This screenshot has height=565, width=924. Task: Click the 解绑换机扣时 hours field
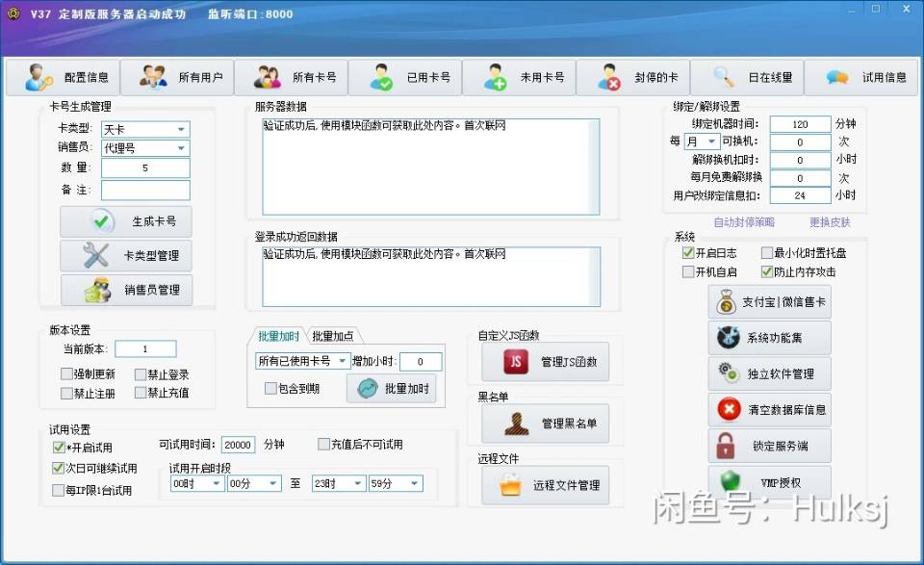[x=800, y=160]
